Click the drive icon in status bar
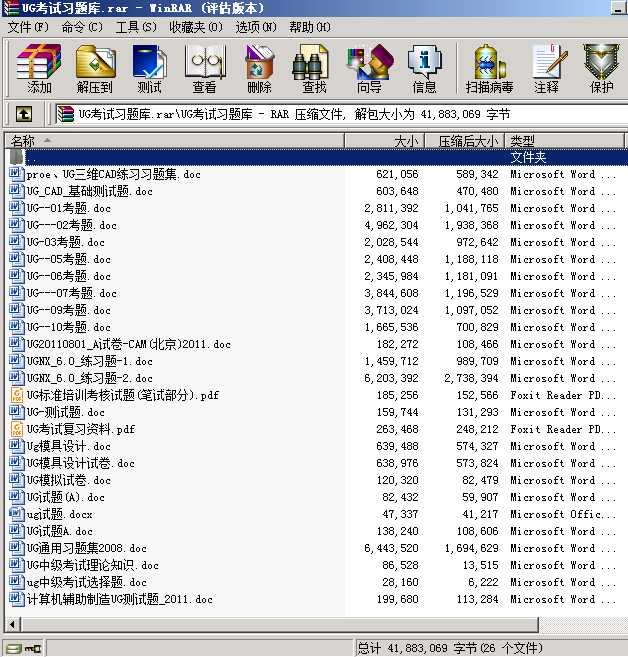Viewport: 628px width, 657px height. [x=13, y=649]
